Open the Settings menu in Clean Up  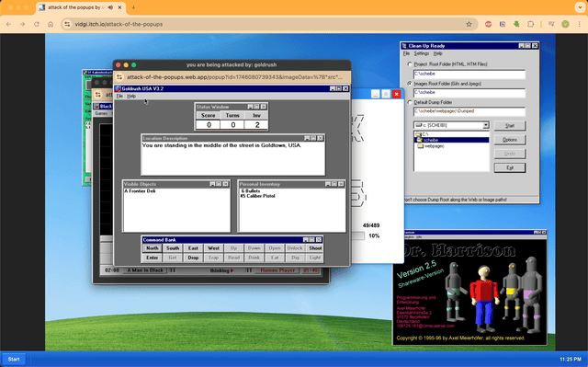(421, 53)
